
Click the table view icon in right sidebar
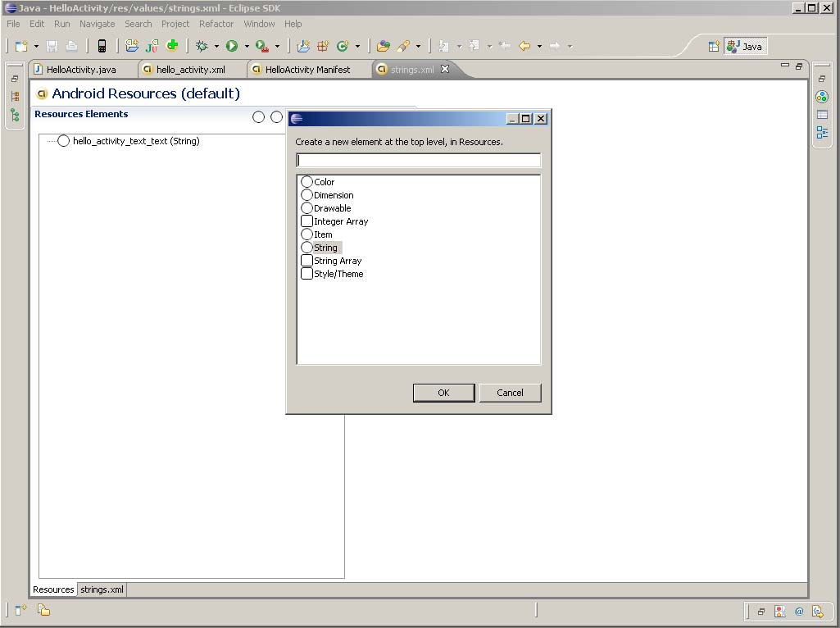pyautogui.click(x=822, y=115)
